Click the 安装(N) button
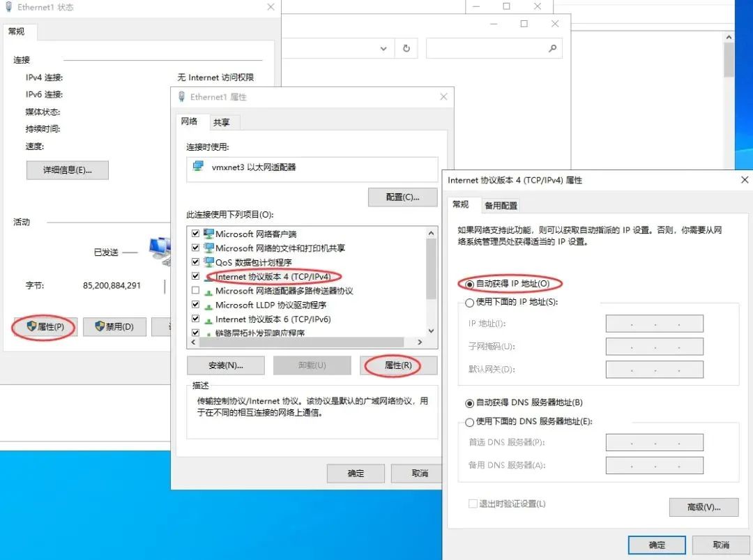This screenshot has width=753, height=560. pos(225,365)
